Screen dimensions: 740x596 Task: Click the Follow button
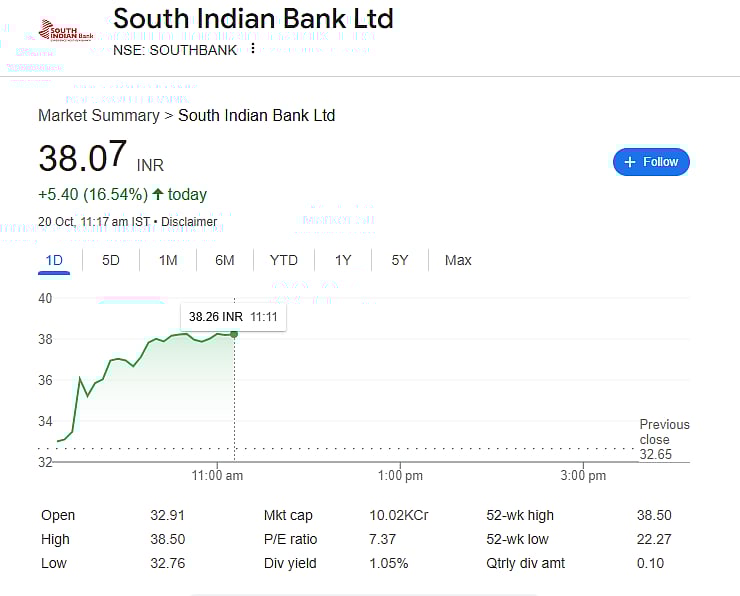click(651, 162)
